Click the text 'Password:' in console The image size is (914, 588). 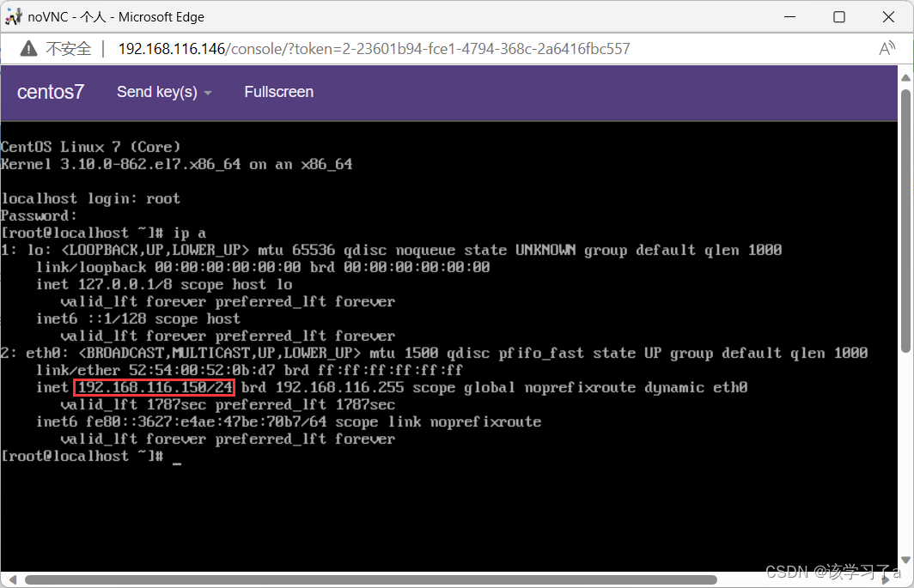click(39, 215)
